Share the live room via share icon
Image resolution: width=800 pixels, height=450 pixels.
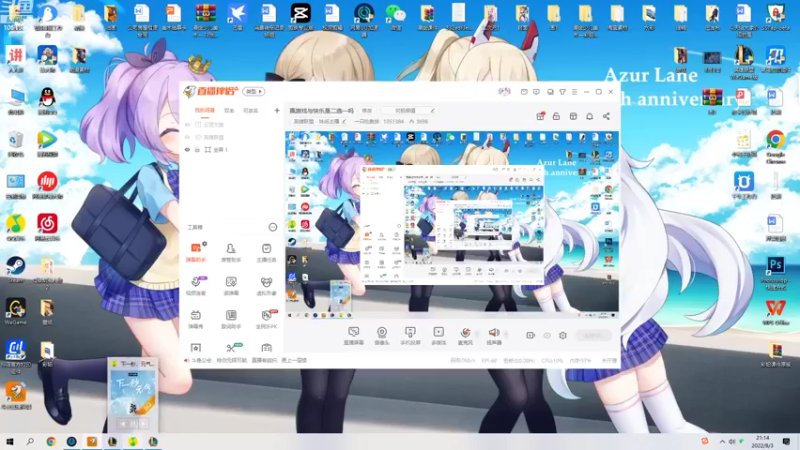click(606, 116)
